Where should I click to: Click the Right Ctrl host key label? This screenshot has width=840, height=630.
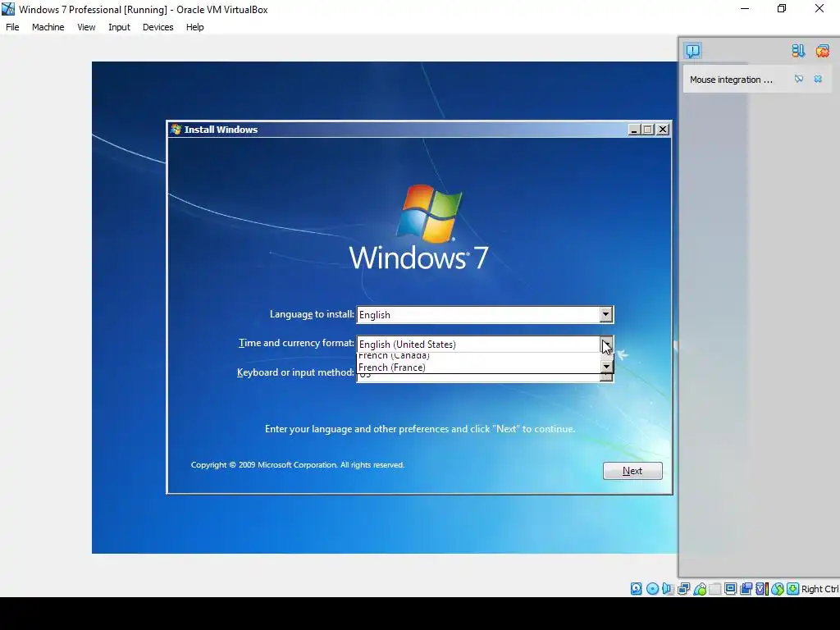[819, 589]
